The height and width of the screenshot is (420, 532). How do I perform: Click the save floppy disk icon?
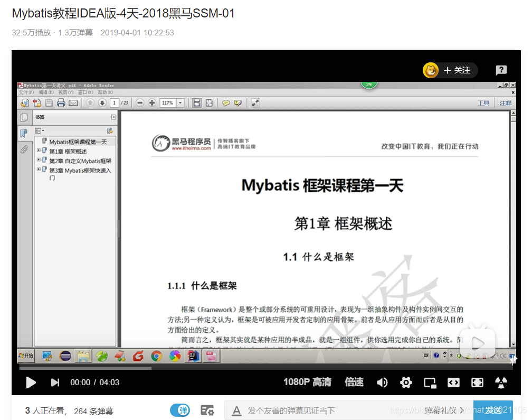click(x=49, y=103)
